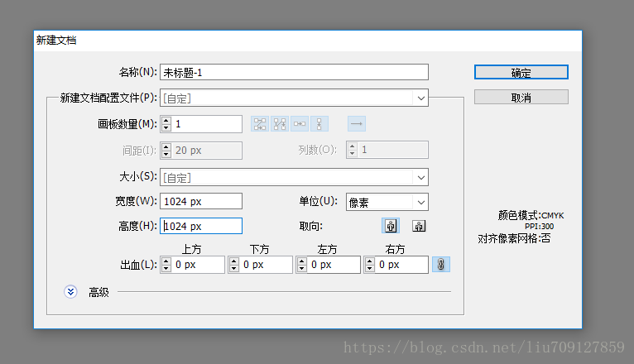Image resolution: width=634 pixels, height=364 pixels.
Task: Select grid by column artboard layout icon
Action: coord(280,124)
